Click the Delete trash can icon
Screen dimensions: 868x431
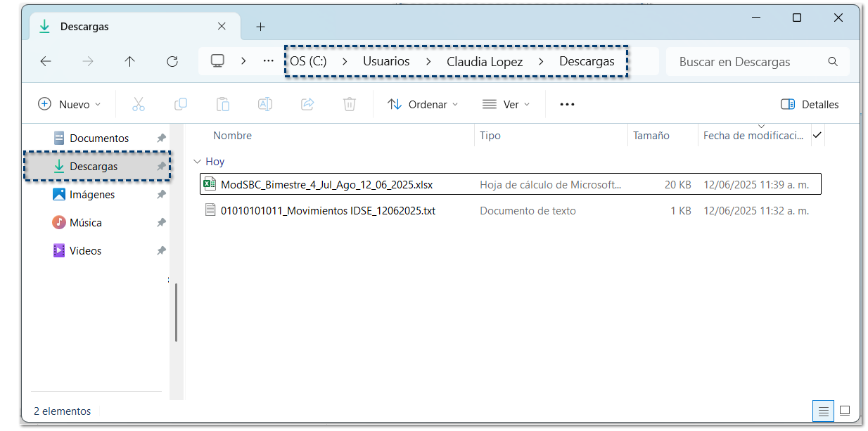(x=350, y=104)
